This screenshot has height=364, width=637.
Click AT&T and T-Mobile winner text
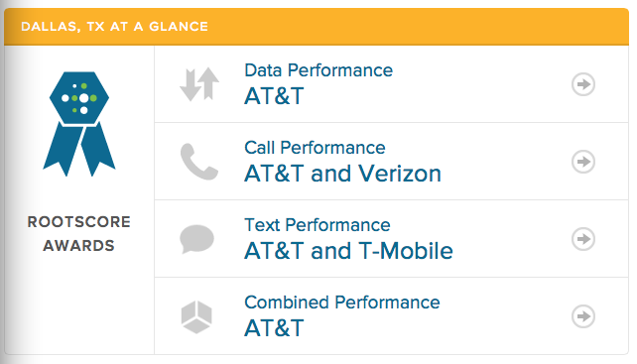click(x=348, y=251)
